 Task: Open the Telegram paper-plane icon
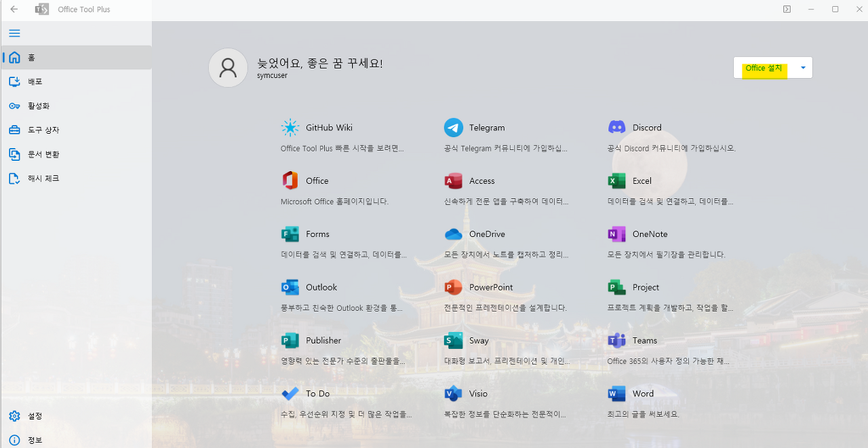click(454, 128)
